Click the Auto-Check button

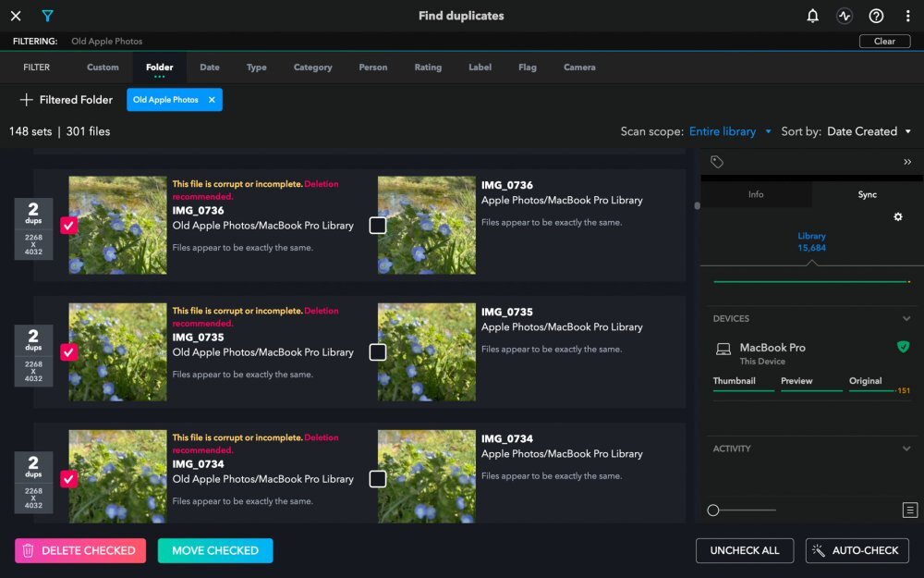point(857,550)
